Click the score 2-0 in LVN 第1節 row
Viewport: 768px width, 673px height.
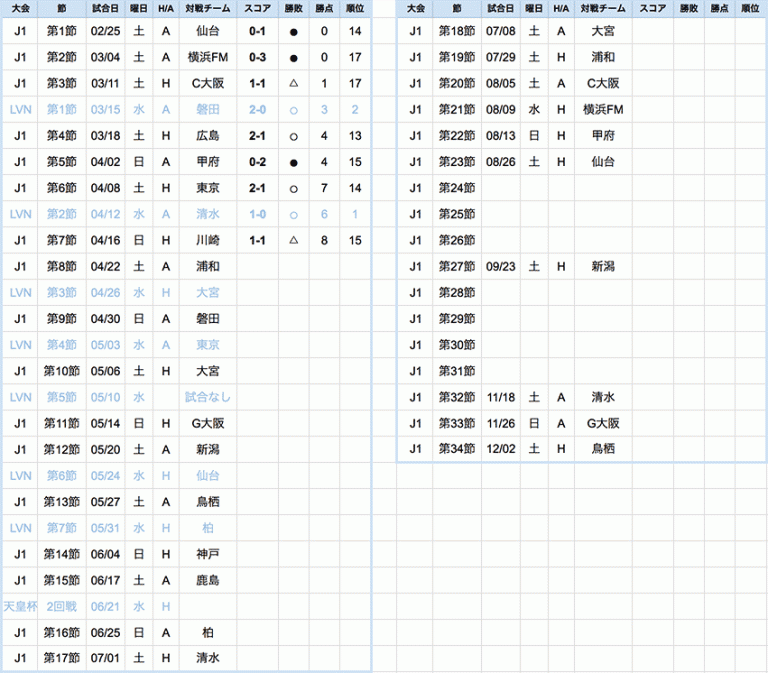click(257, 110)
